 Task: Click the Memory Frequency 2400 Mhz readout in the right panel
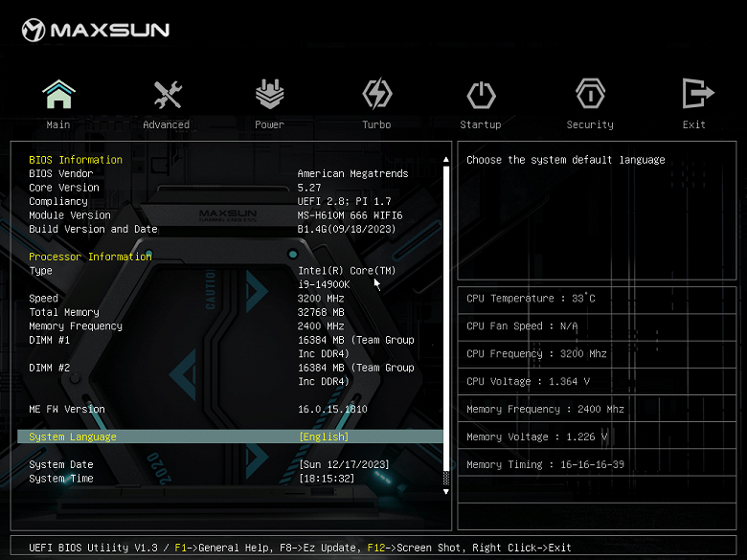point(545,409)
